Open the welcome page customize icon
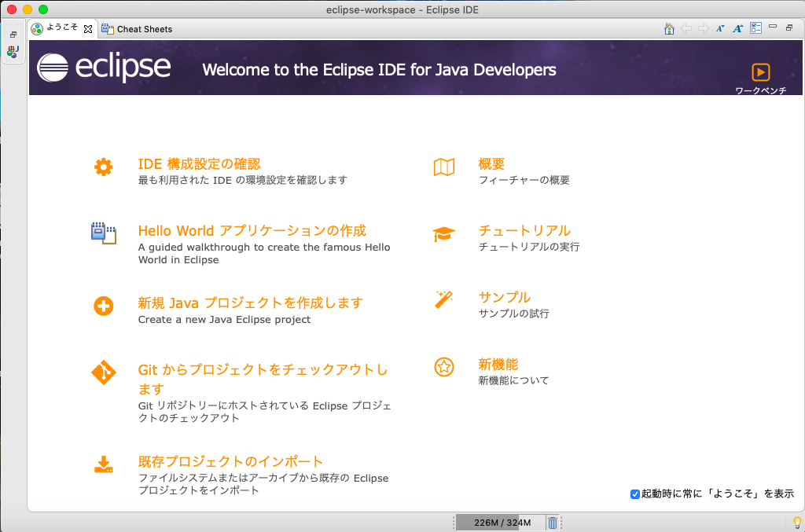The image size is (805, 532). click(x=755, y=28)
